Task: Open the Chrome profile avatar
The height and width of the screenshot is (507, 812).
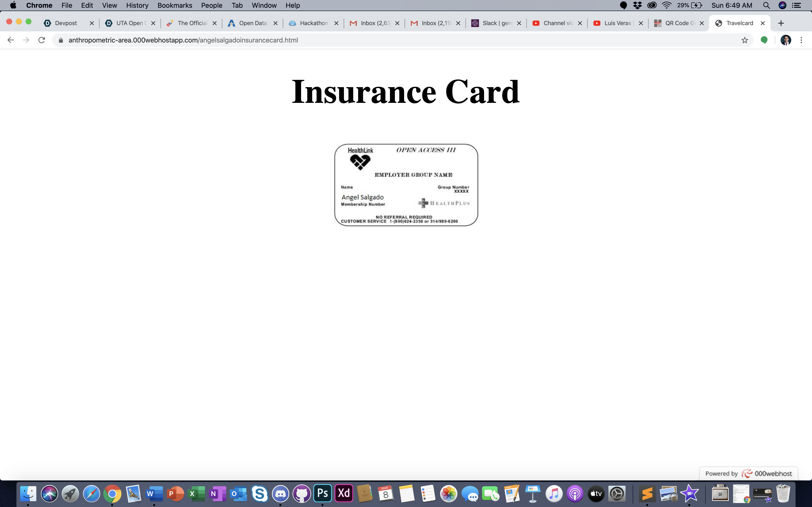Action: (785, 40)
